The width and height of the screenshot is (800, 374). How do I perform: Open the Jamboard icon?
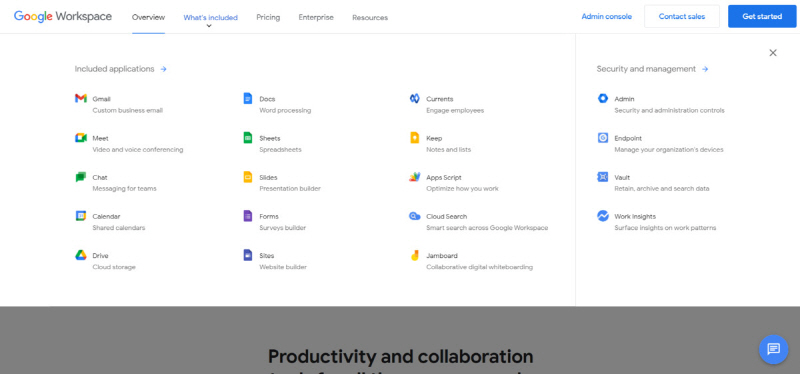414,255
